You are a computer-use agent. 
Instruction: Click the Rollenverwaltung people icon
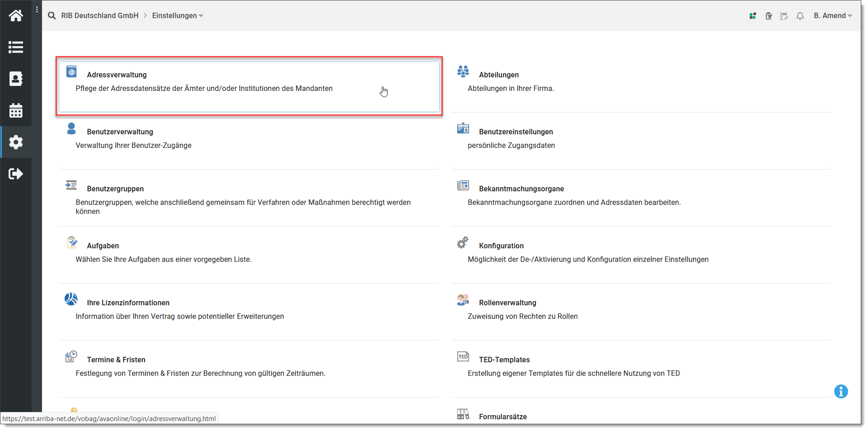click(463, 299)
